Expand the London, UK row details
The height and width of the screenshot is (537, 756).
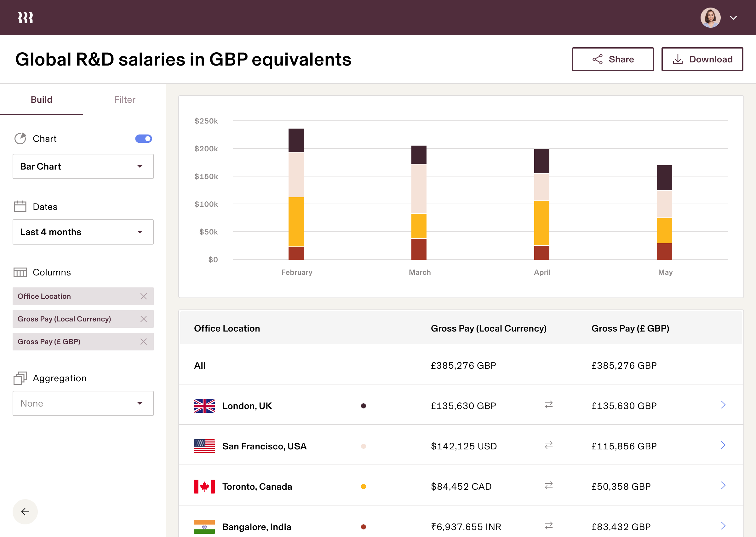[x=723, y=405]
